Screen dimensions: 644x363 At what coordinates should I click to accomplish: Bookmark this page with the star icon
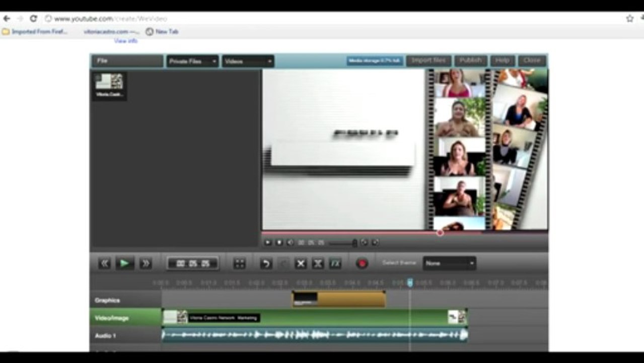(629, 19)
